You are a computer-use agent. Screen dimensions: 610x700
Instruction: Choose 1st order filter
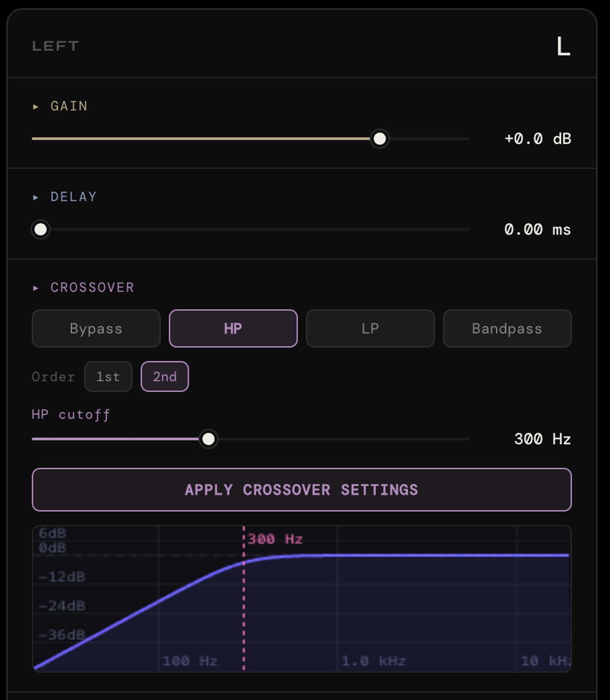[x=108, y=377]
